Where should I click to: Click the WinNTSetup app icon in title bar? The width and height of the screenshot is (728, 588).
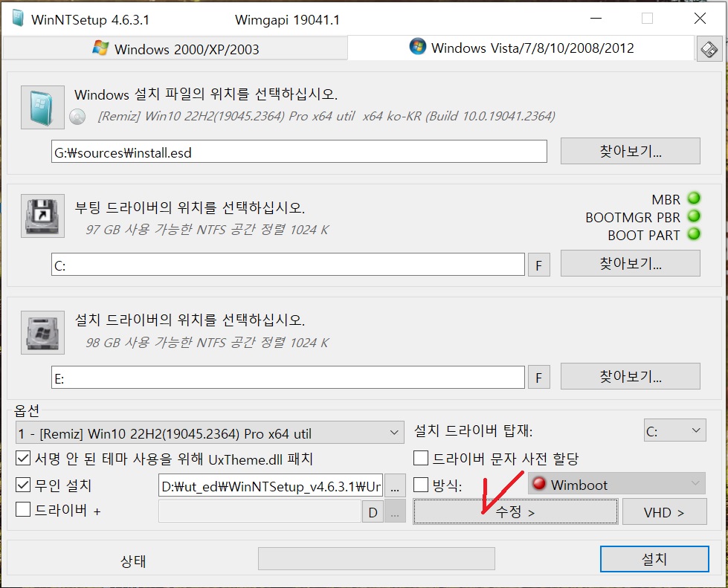pyautogui.click(x=18, y=19)
